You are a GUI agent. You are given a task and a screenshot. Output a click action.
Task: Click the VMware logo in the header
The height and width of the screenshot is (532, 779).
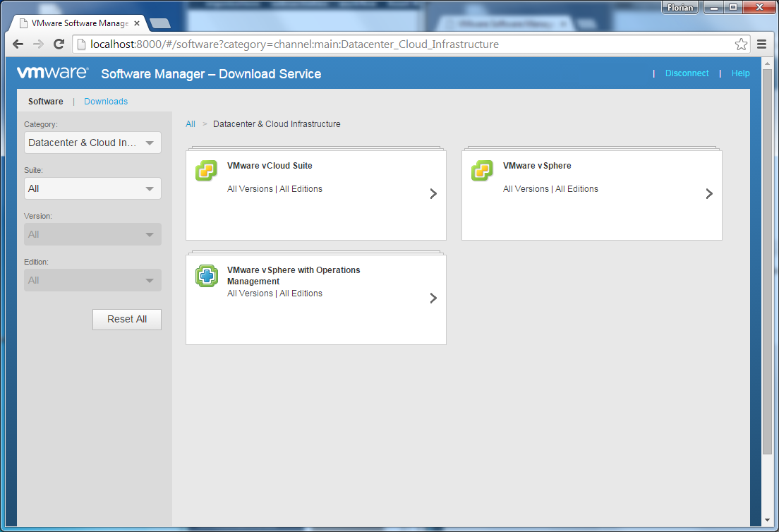point(53,73)
